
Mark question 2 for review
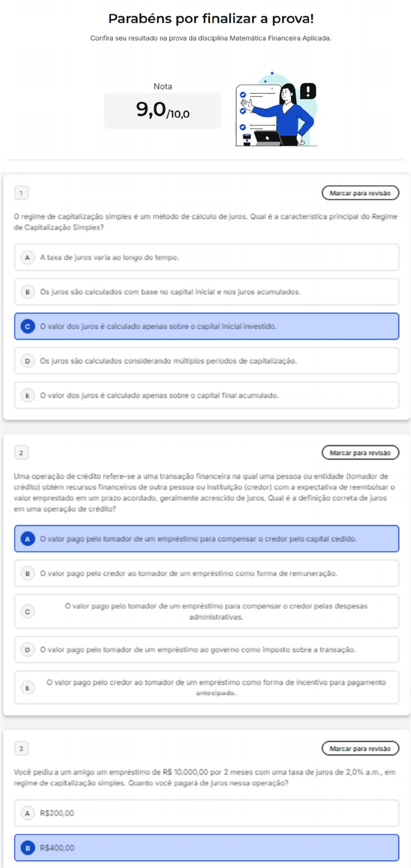click(360, 453)
